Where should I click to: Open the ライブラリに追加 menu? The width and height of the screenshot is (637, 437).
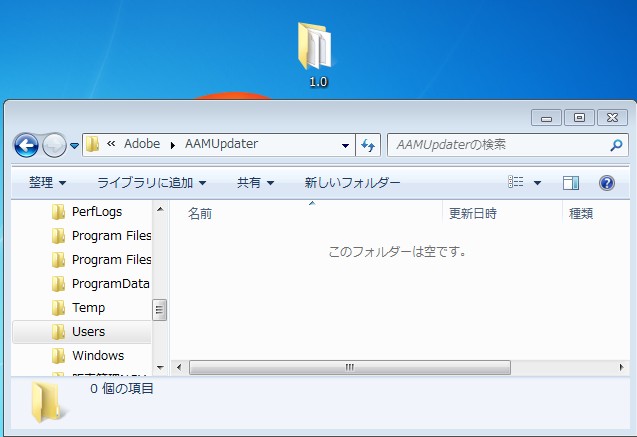(x=151, y=183)
